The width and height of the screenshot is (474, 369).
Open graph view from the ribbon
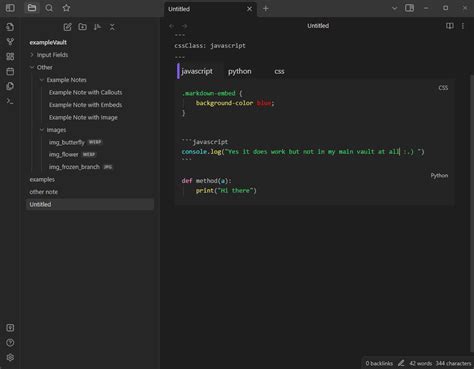pyautogui.click(x=10, y=42)
